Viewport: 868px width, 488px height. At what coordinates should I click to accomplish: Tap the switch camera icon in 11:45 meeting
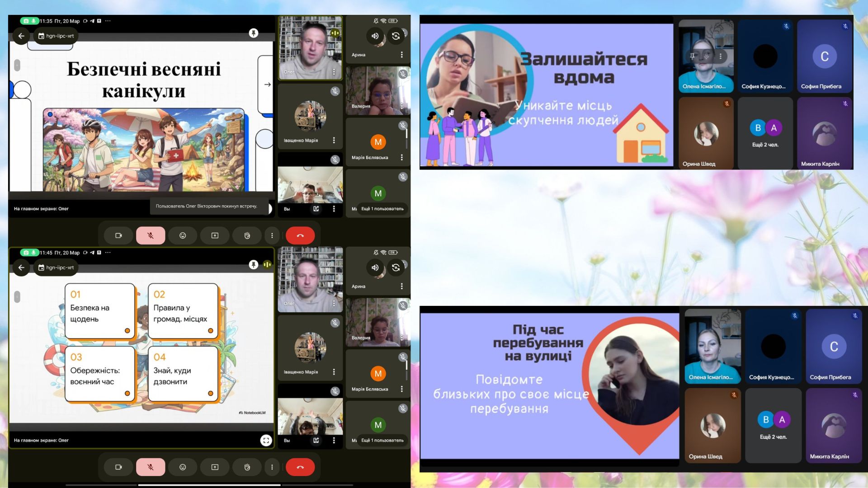396,267
